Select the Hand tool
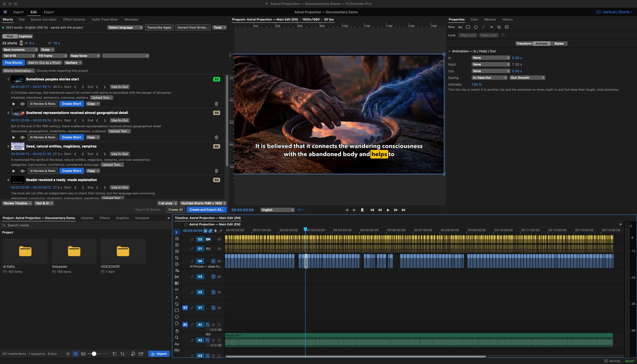 point(177,331)
